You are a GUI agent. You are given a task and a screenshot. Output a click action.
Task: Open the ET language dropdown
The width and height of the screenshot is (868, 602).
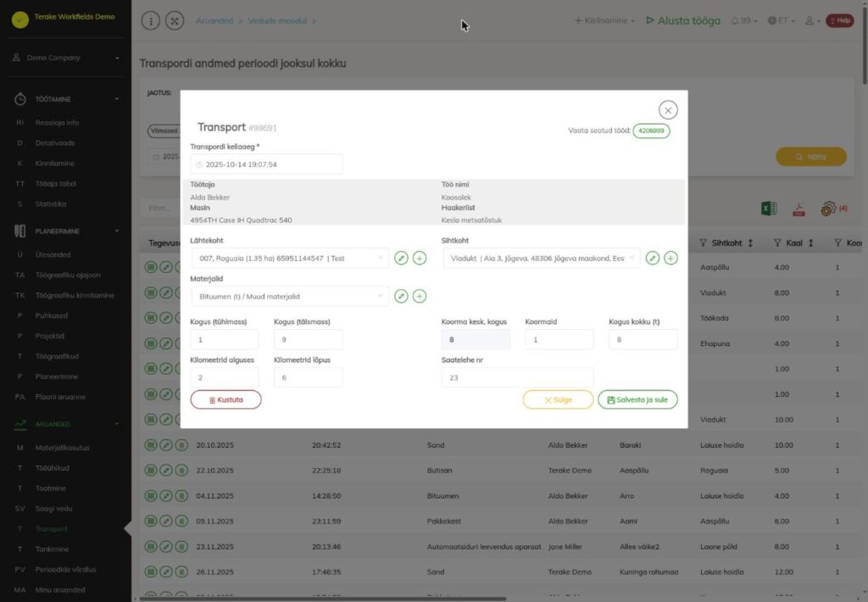pyautogui.click(x=781, y=20)
